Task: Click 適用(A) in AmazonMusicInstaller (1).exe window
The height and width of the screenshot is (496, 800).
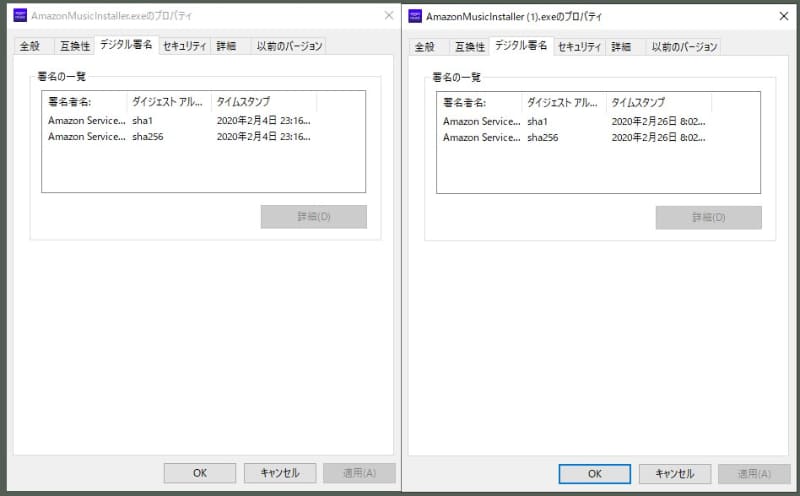Action: (754, 474)
